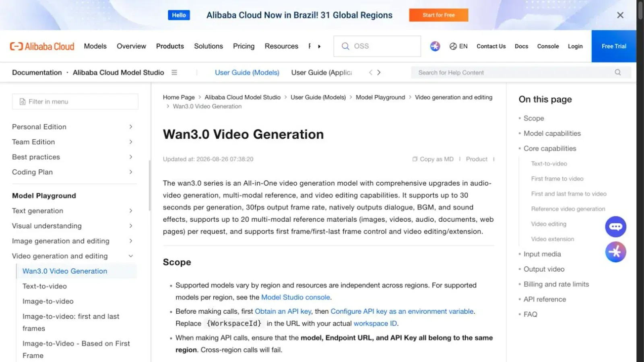This screenshot has height=362, width=644.
Task: Open the Docs link
Action: (x=521, y=46)
